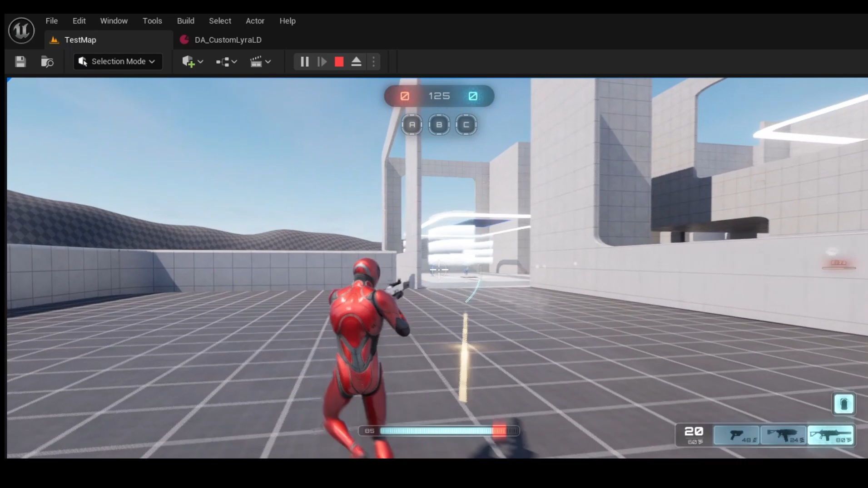
Task: Expand the cinematics dropdown arrow
Action: click(268, 62)
